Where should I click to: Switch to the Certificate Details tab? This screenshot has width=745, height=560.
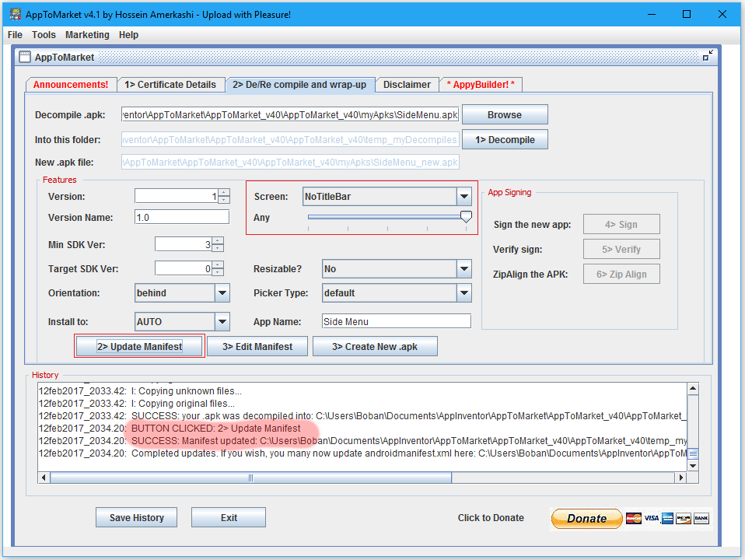pos(170,85)
